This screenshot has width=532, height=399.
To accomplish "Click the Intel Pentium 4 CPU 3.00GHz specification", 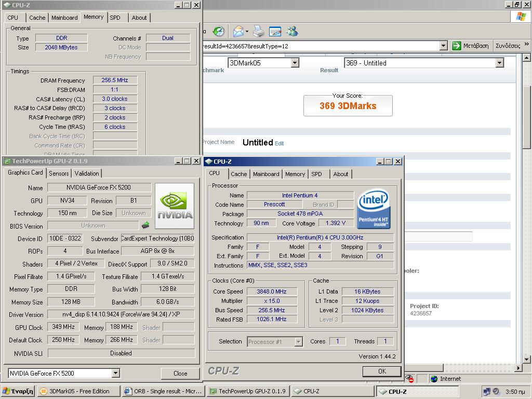I will coord(320,237).
